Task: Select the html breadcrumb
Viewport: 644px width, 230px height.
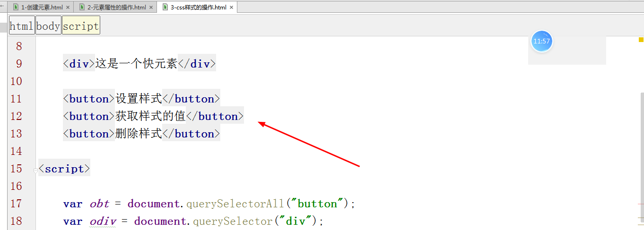Action: click(x=22, y=26)
